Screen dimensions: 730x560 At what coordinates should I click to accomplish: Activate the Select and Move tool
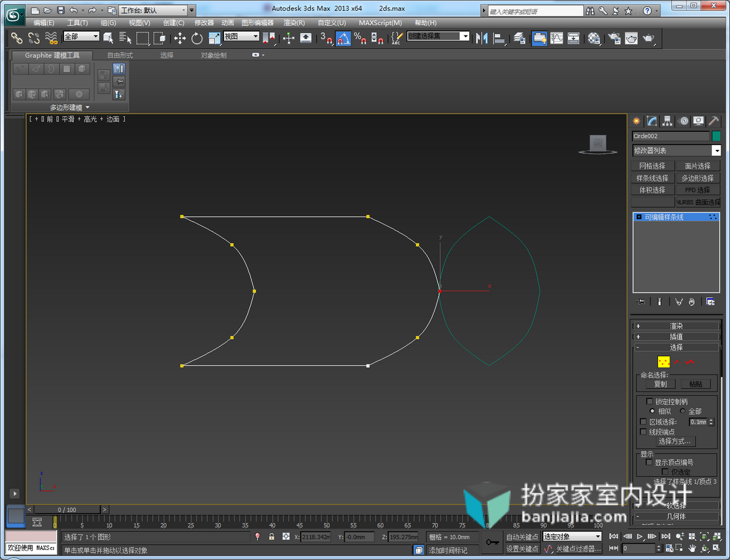click(x=180, y=38)
